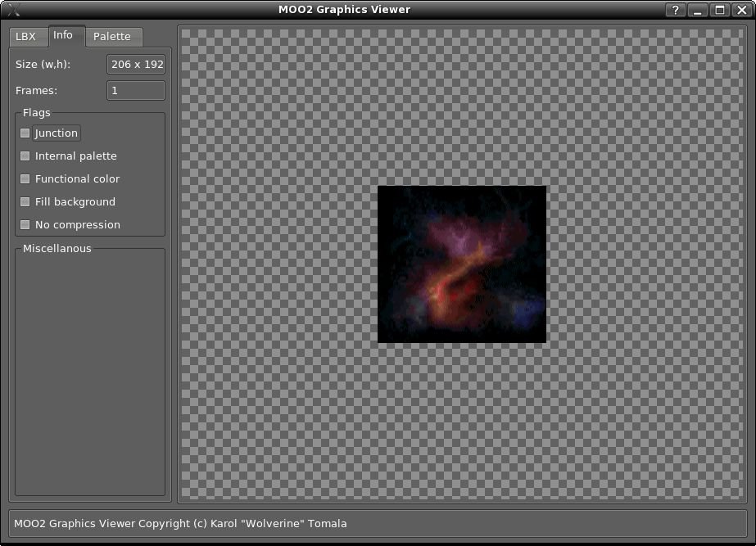Enable the No compression flag
756x546 pixels.
point(25,224)
